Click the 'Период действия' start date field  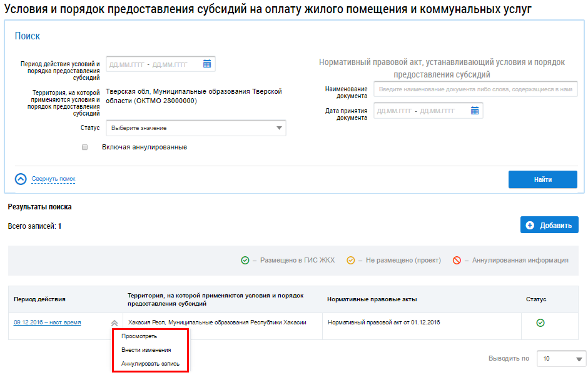(126, 64)
